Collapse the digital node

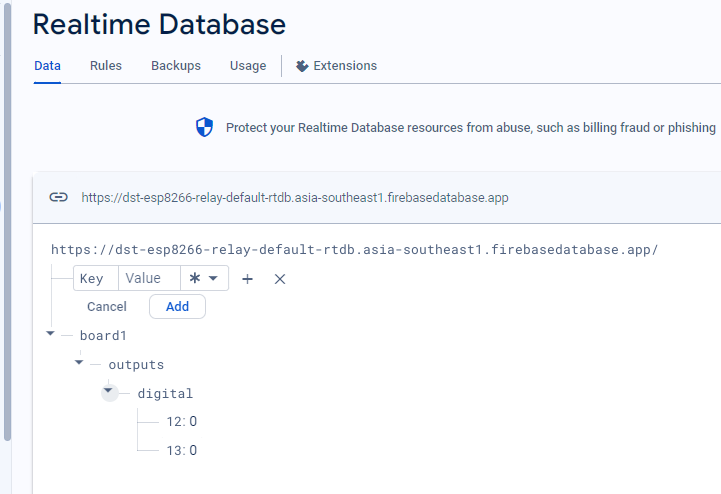click(x=108, y=393)
